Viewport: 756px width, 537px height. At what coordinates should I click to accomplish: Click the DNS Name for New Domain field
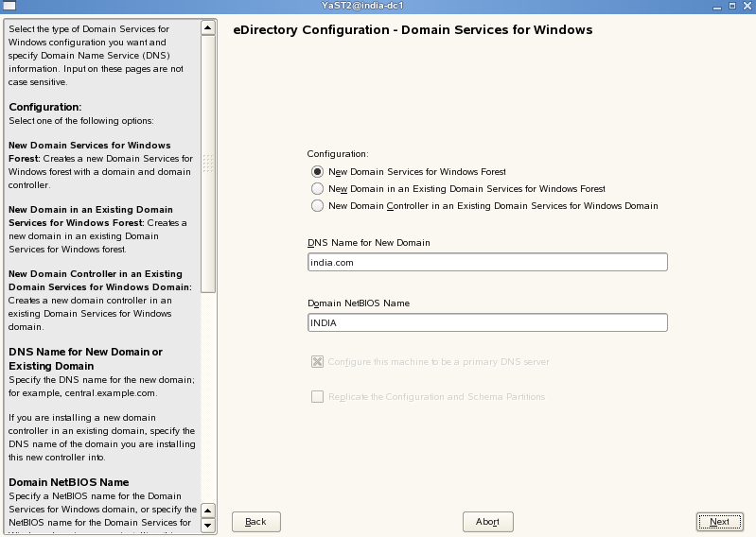487,263
